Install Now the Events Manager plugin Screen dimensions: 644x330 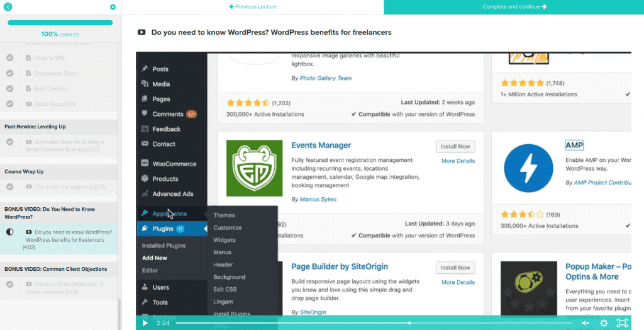[455, 146]
